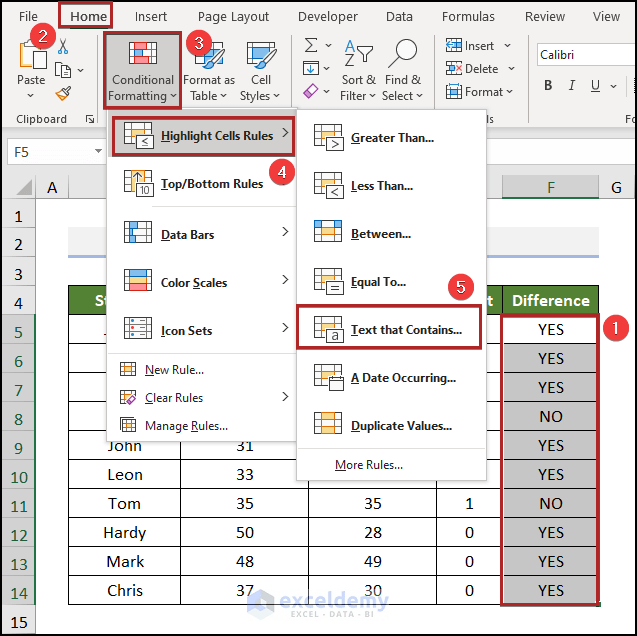The image size is (637, 636).
Task: Select the NO cell in row 11
Action: [550, 503]
